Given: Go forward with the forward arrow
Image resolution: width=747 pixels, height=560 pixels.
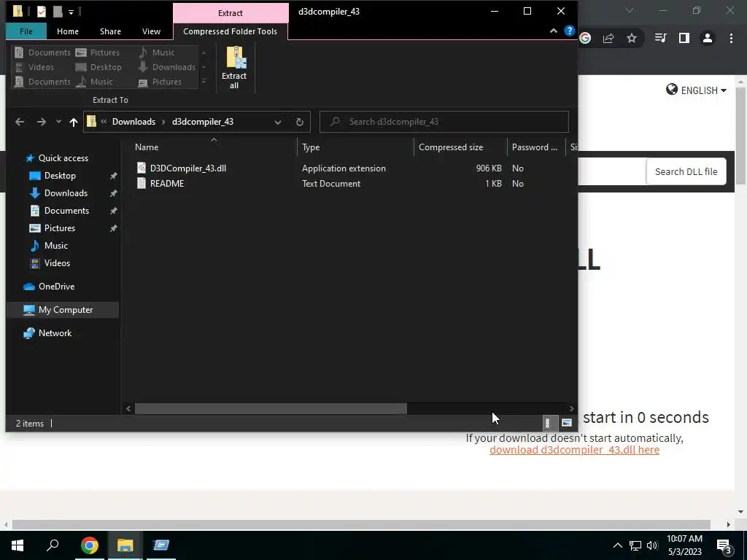Looking at the screenshot, I should [x=42, y=122].
